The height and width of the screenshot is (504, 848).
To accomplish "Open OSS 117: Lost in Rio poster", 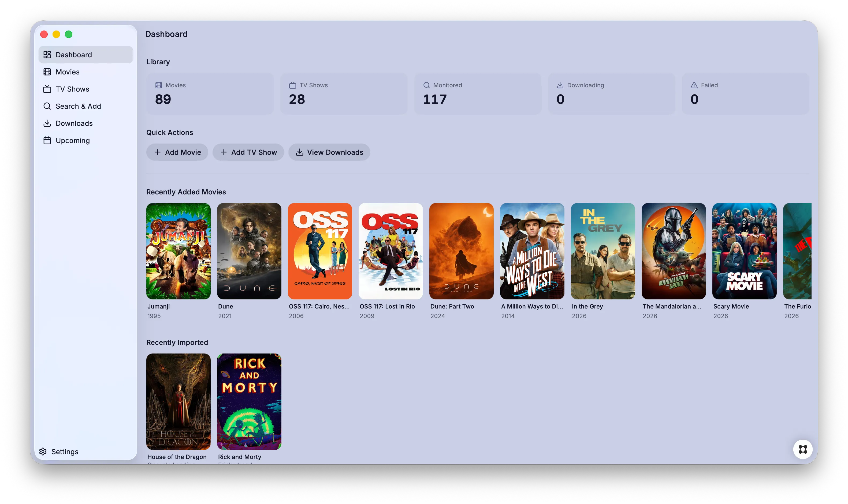I will click(x=390, y=251).
